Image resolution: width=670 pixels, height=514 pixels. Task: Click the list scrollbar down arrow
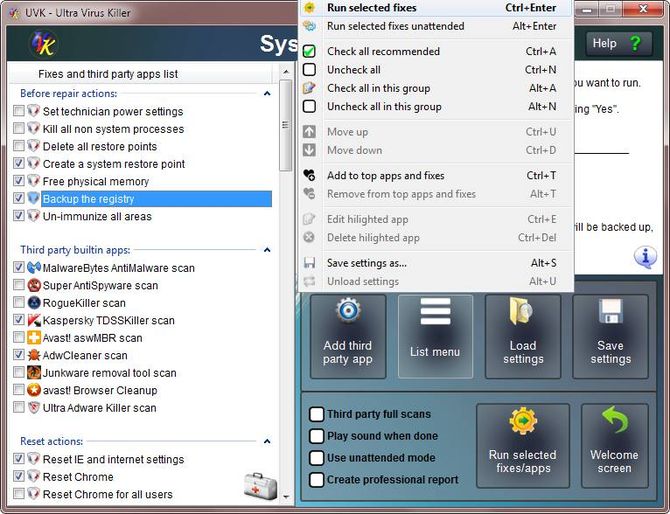[x=286, y=497]
